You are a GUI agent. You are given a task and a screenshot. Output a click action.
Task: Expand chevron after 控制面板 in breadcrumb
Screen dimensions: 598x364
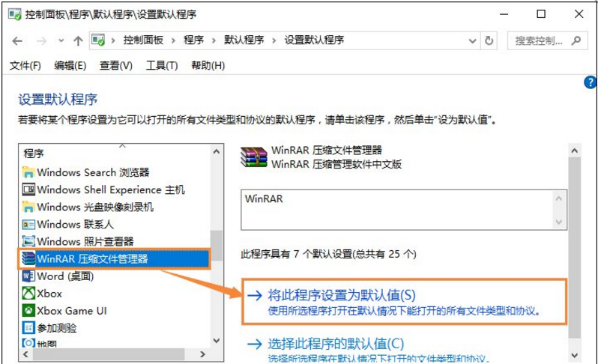[x=174, y=40]
